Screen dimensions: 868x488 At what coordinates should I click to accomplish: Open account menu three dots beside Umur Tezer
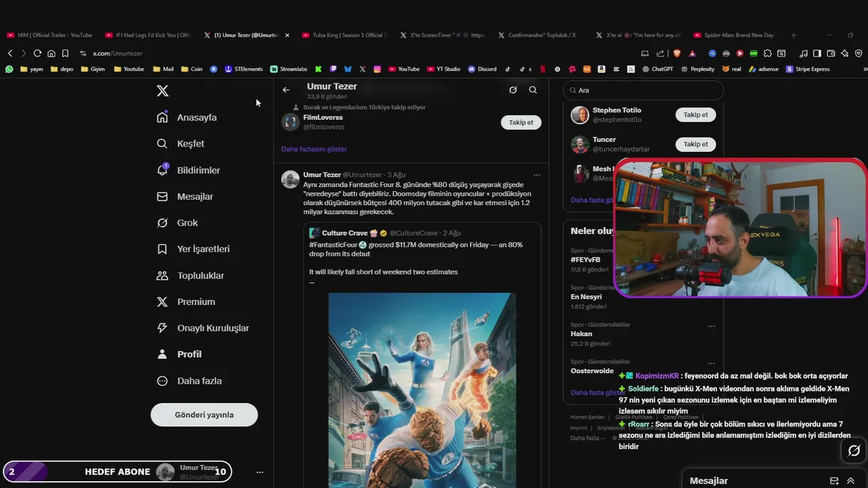point(259,472)
